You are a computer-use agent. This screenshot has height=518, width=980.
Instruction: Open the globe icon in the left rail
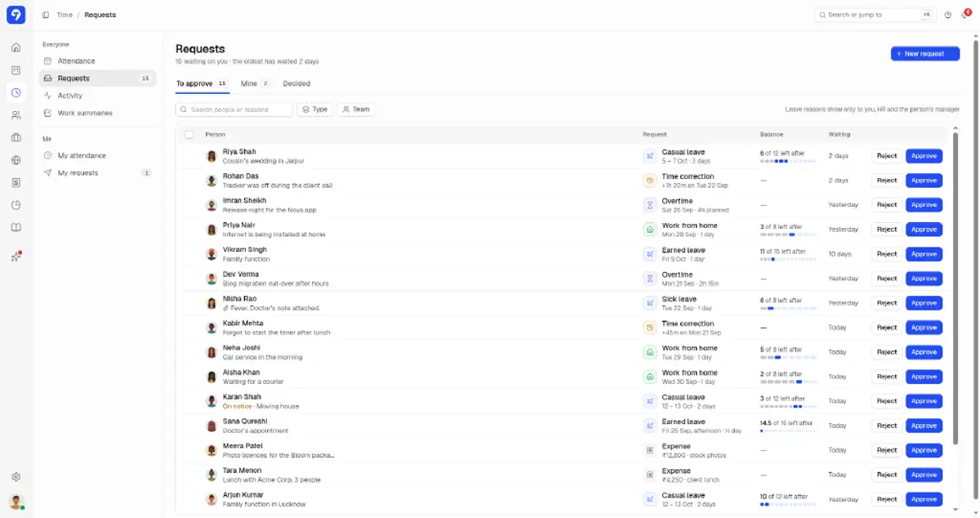click(16, 160)
